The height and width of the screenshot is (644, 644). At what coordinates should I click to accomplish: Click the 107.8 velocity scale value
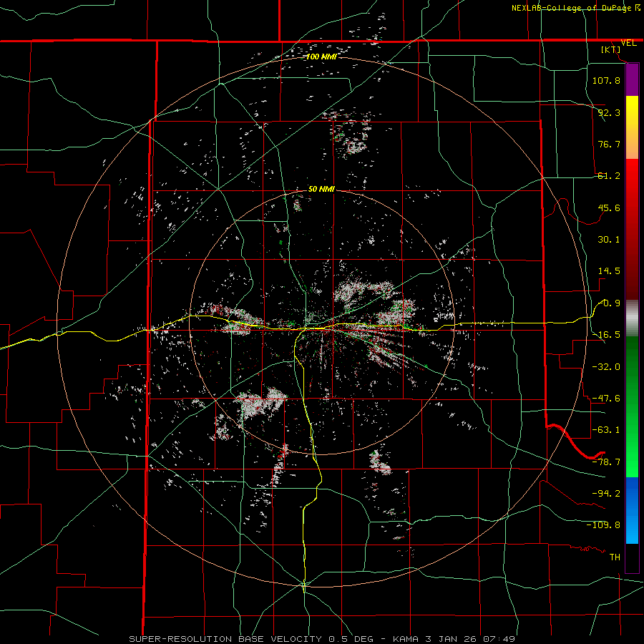click(606, 80)
